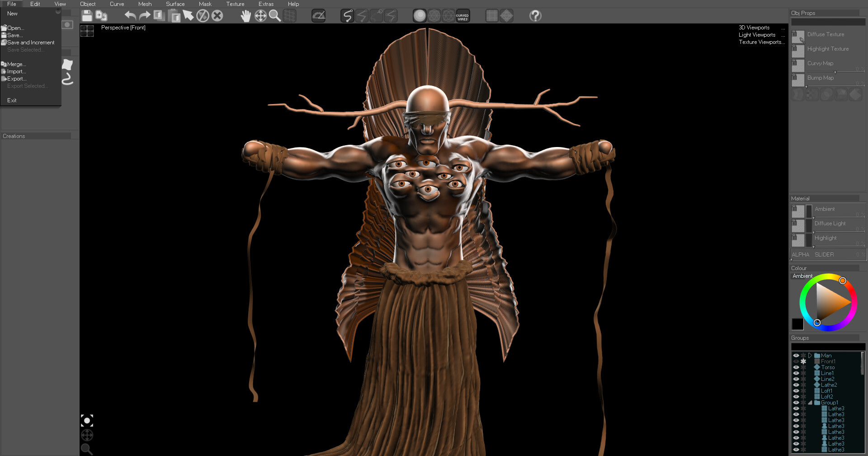
Task: Click the Redo arrow icon
Action: 144,15
